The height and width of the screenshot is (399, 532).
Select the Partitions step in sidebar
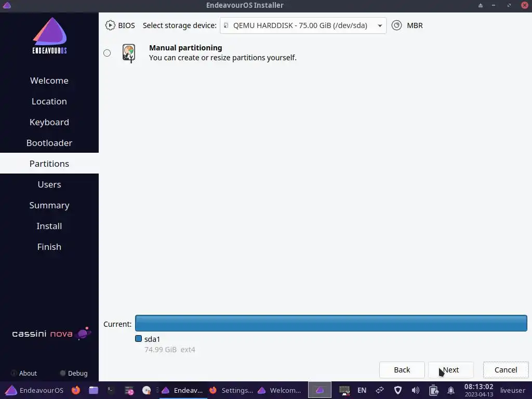pyautogui.click(x=49, y=164)
